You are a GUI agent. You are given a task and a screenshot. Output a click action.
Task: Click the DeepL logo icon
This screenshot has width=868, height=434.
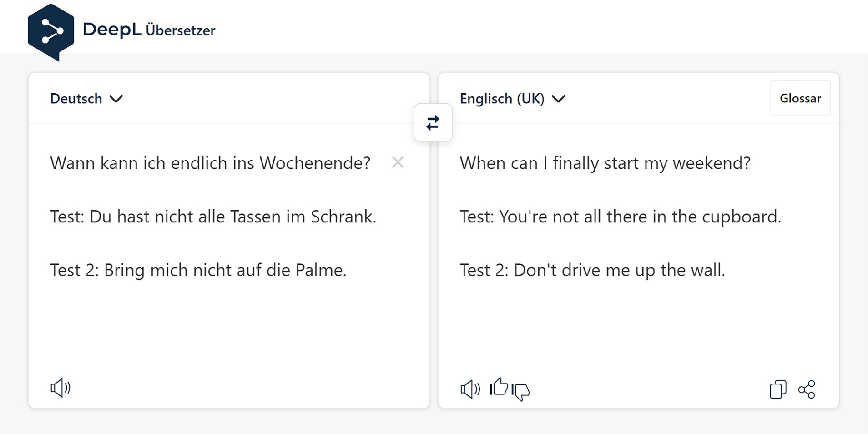pyautogui.click(x=50, y=31)
